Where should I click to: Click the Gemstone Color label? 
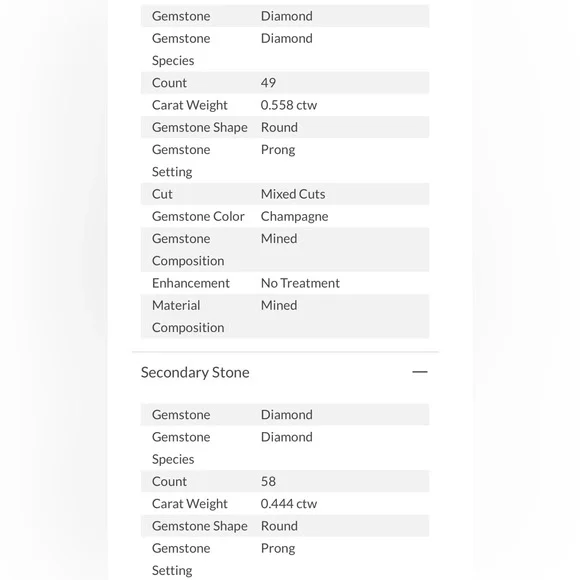(198, 216)
